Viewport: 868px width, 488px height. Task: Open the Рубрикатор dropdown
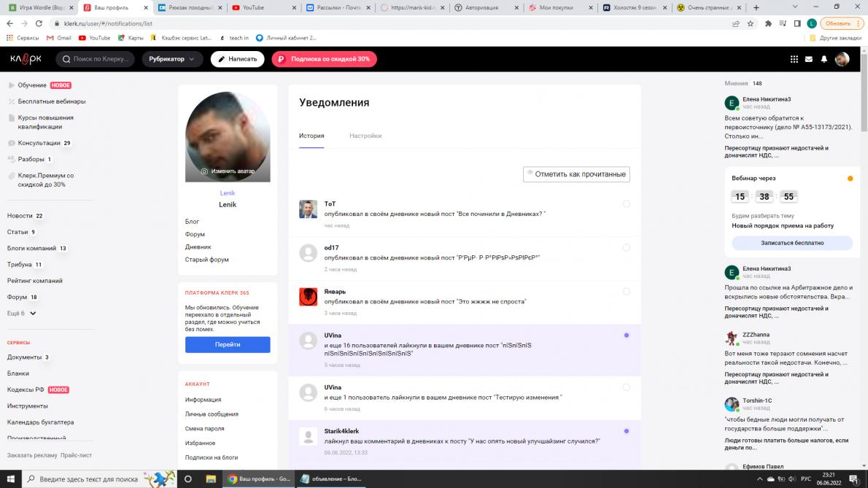pos(172,59)
